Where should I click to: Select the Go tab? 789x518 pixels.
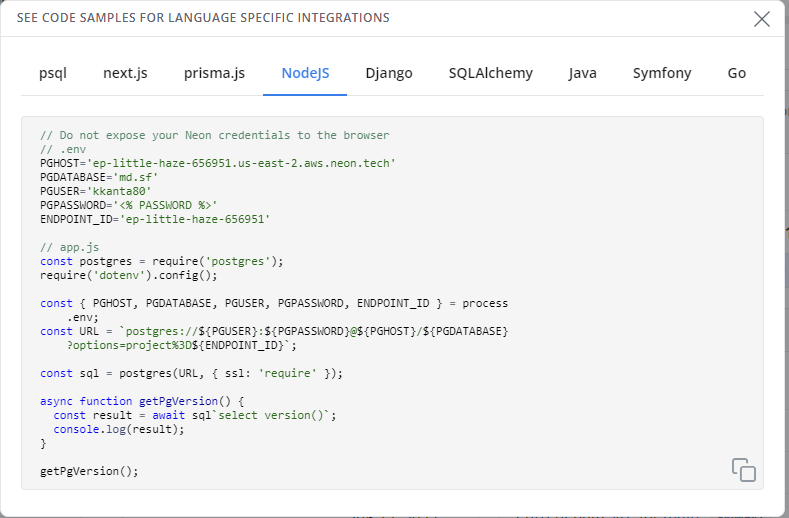[x=737, y=73]
